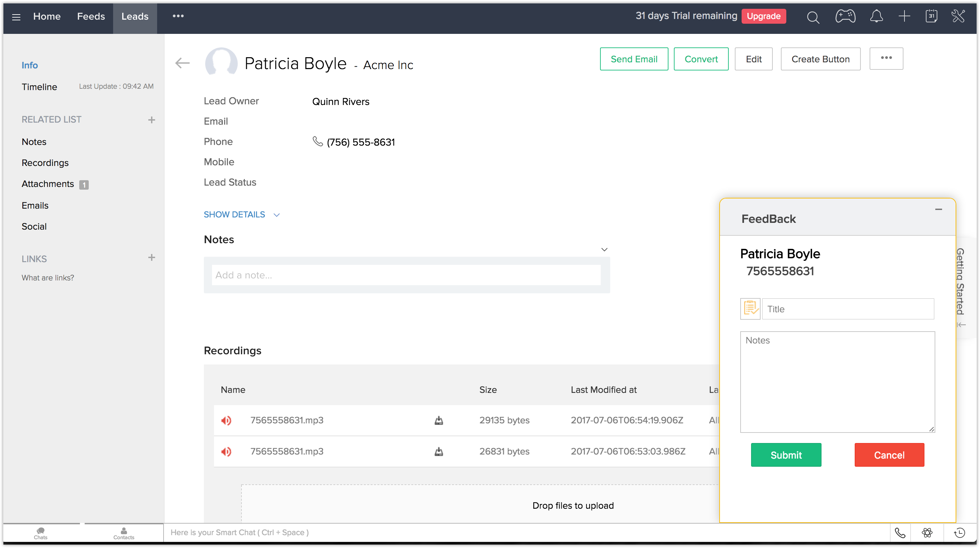Viewport: 980px width, 548px height.
Task: Click the Convert button
Action: [701, 59]
